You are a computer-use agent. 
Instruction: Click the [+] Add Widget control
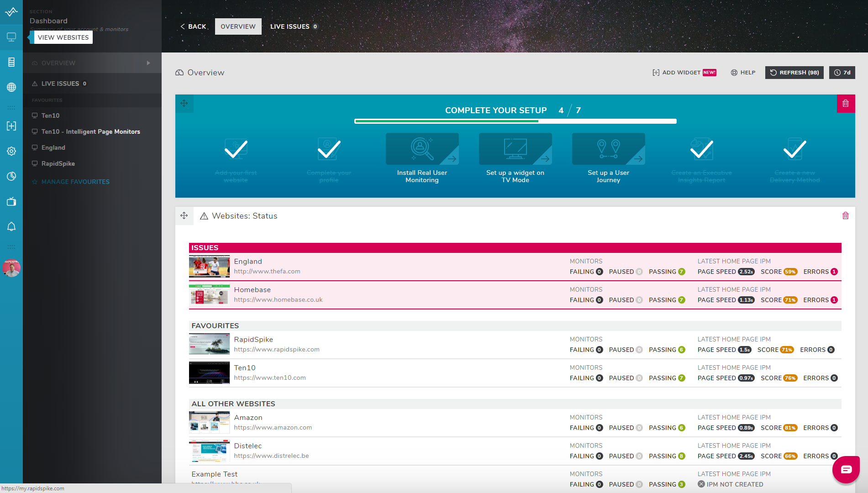[x=679, y=72]
